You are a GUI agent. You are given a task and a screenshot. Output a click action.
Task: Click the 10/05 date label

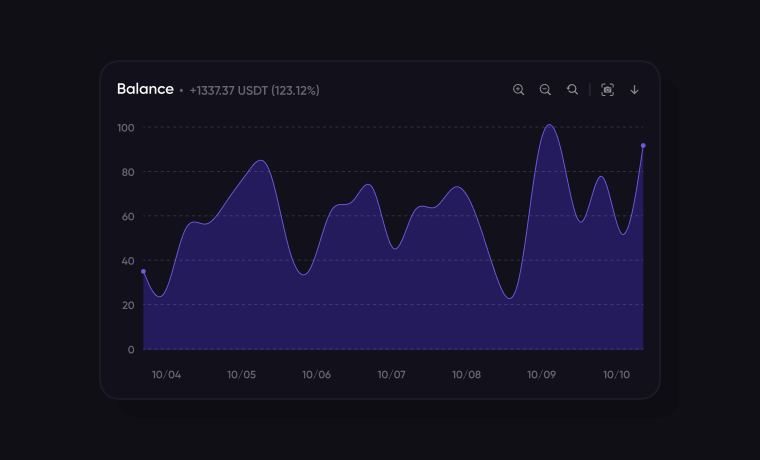pos(241,375)
